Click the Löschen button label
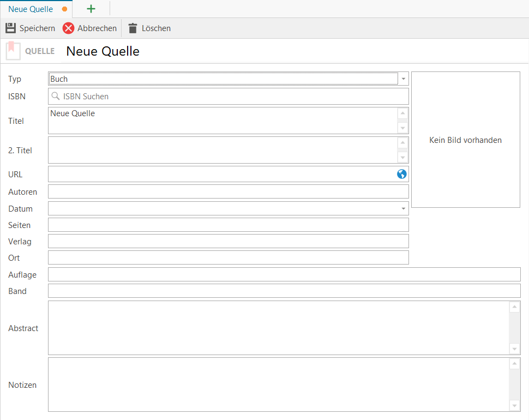The height and width of the screenshot is (420, 529). point(156,28)
